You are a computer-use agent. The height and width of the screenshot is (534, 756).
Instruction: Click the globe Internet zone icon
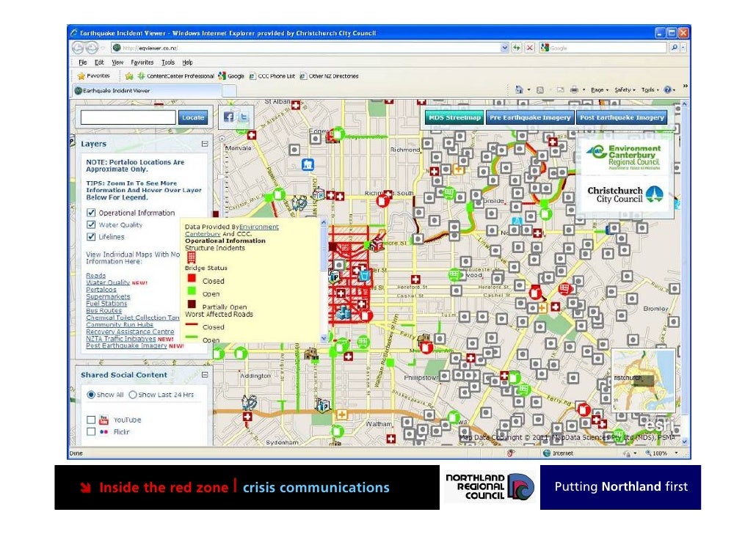click(547, 453)
